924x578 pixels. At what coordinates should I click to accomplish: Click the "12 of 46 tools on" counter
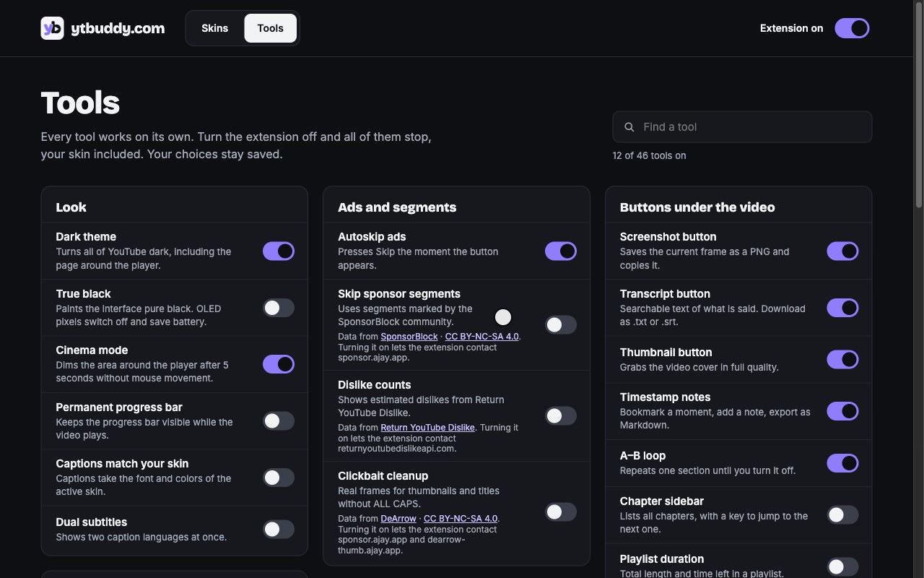point(649,155)
